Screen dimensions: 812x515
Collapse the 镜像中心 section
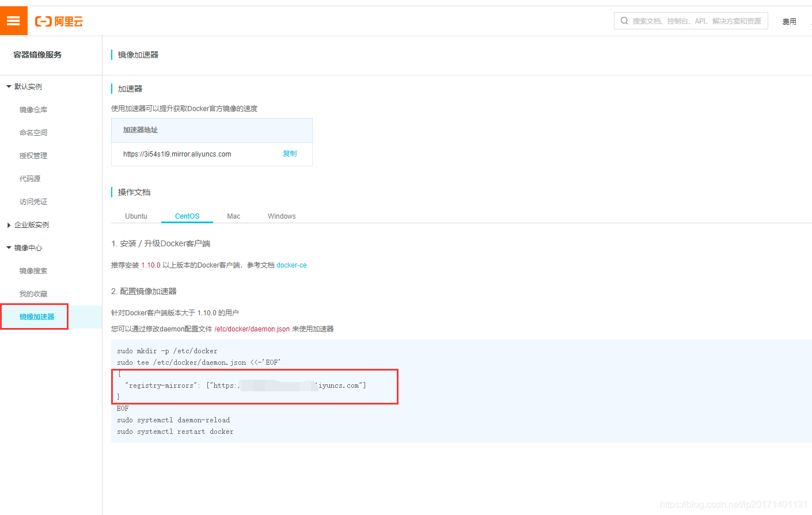[24, 248]
